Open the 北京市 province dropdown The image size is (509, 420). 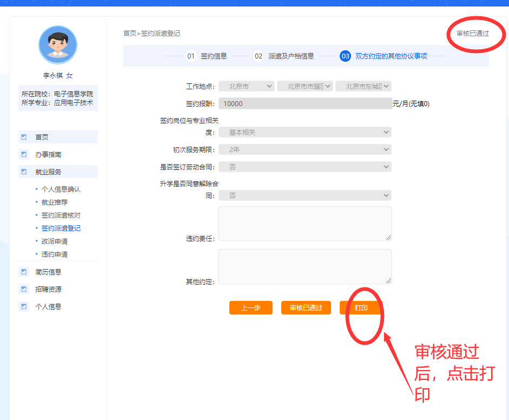point(247,86)
